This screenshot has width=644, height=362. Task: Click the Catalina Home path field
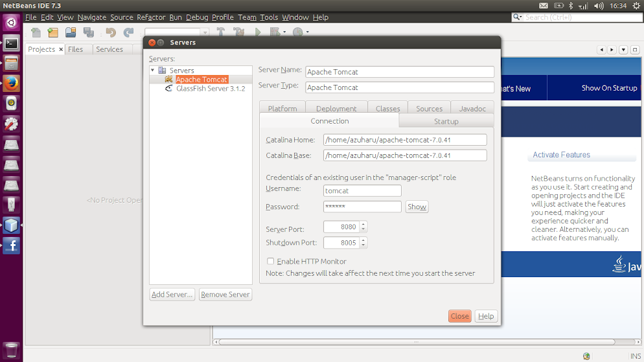(405, 139)
